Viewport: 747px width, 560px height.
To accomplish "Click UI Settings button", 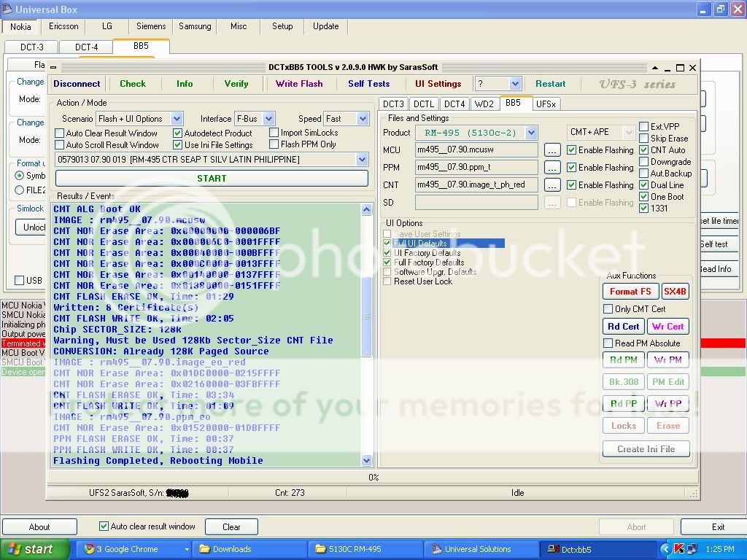I will [438, 84].
